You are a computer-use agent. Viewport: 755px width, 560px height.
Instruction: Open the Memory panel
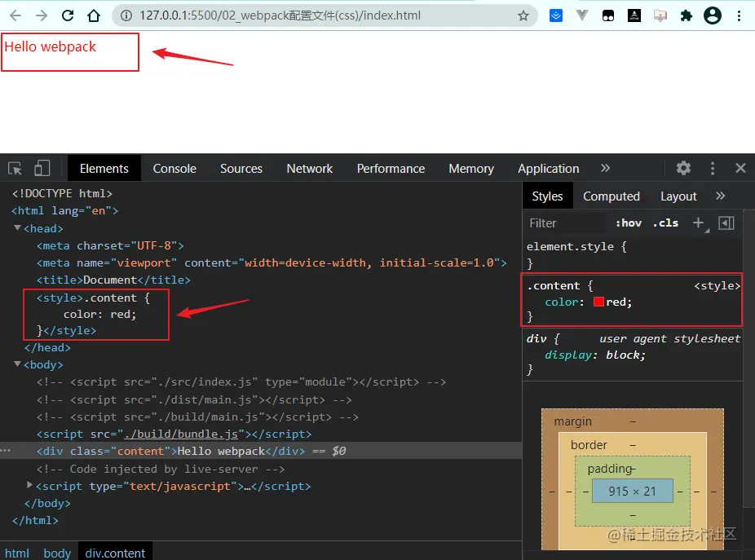click(x=471, y=169)
